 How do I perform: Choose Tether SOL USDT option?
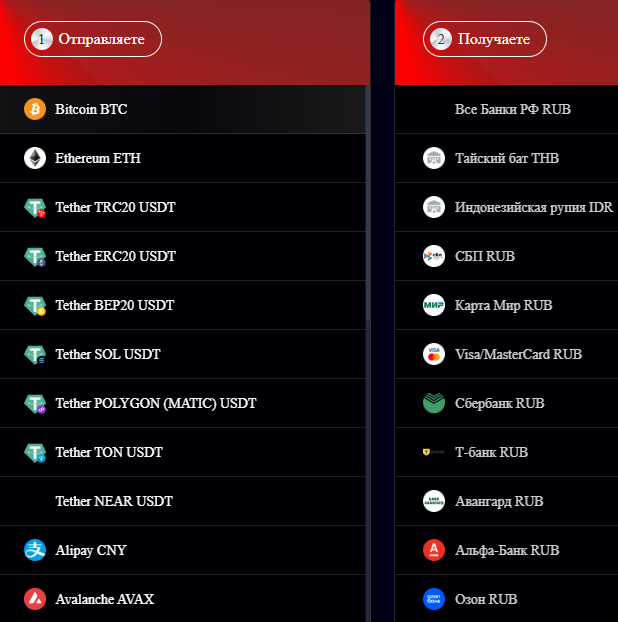tap(183, 354)
